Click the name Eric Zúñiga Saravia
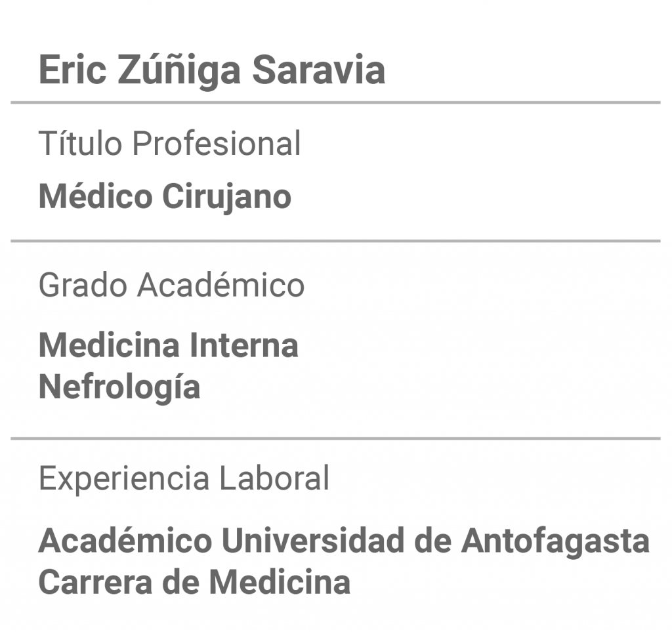Image resolution: width=672 pixels, height=632 pixels. pos(212,70)
